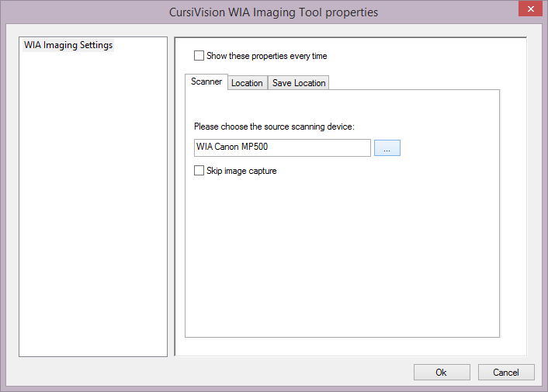This screenshot has width=548, height=392.
Task: Select WIA Imaging Settings in the left list
Action: [x=68, y=45]
